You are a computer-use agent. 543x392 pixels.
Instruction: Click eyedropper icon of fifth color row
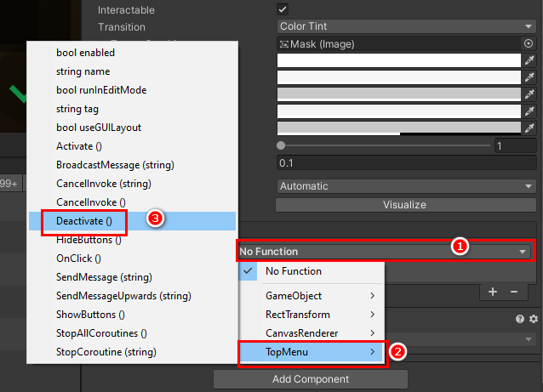coord(529,128)
